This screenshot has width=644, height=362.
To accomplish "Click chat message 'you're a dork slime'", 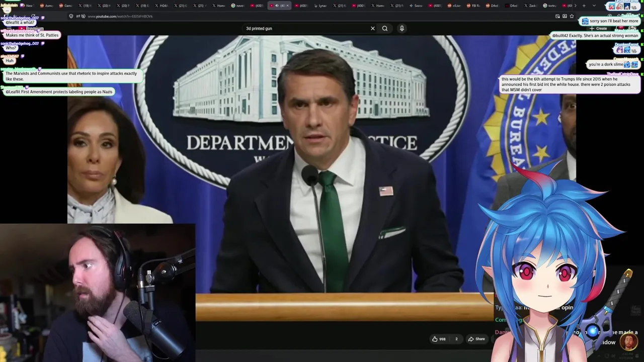I will (x=613, y=64).
